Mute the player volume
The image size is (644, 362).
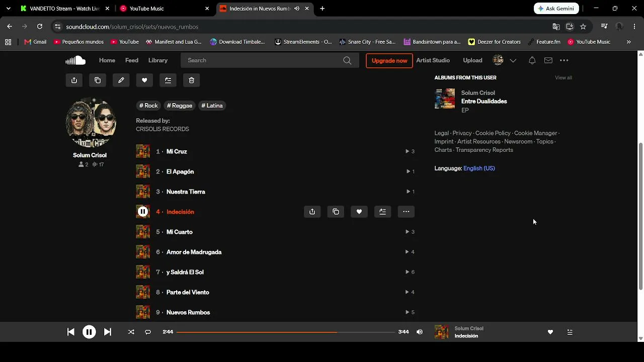(x=420, y=332)
